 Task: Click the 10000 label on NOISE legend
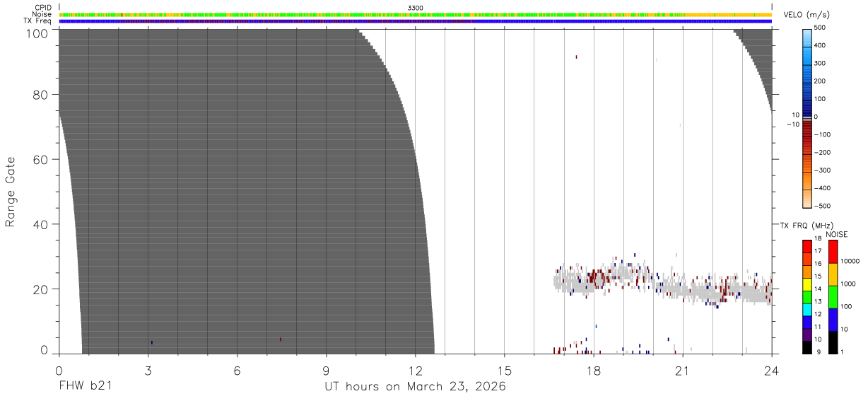pyautogui.click(x=849, y=261)
